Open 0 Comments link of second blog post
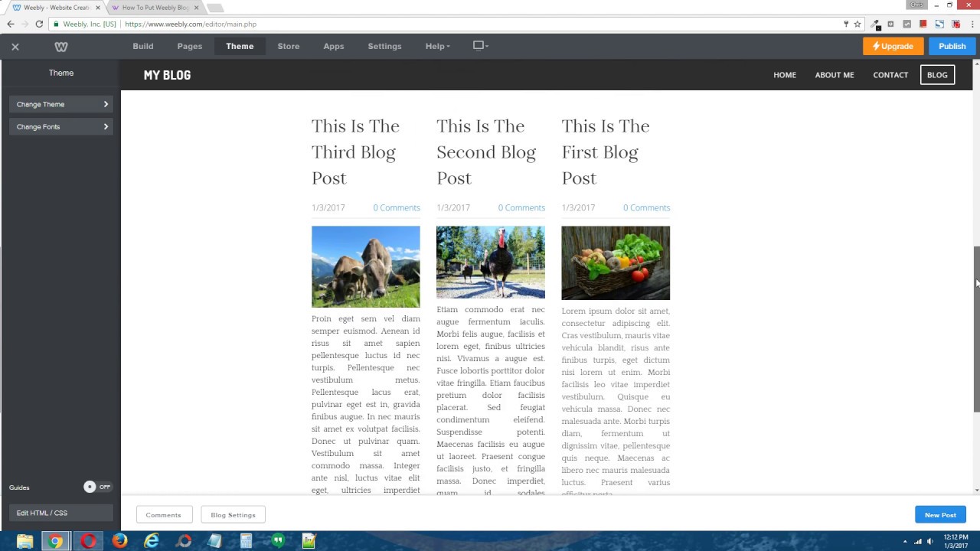Viewport: 980px width, 551px height. 521,207
